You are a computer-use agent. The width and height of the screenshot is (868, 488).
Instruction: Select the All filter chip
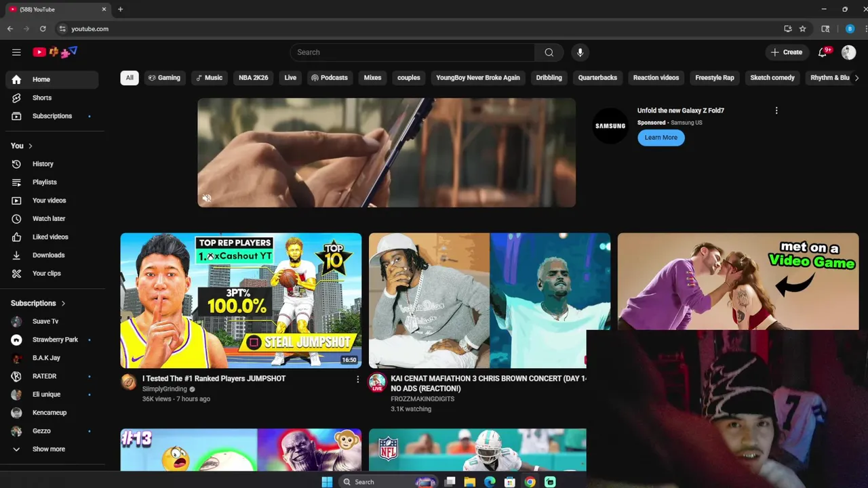pos(130,78)
